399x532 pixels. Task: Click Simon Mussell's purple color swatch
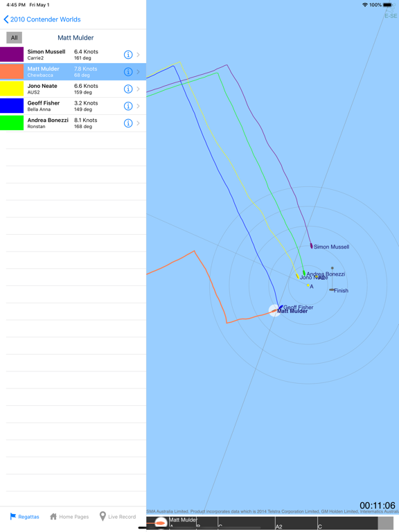click(x=12, y=54)
